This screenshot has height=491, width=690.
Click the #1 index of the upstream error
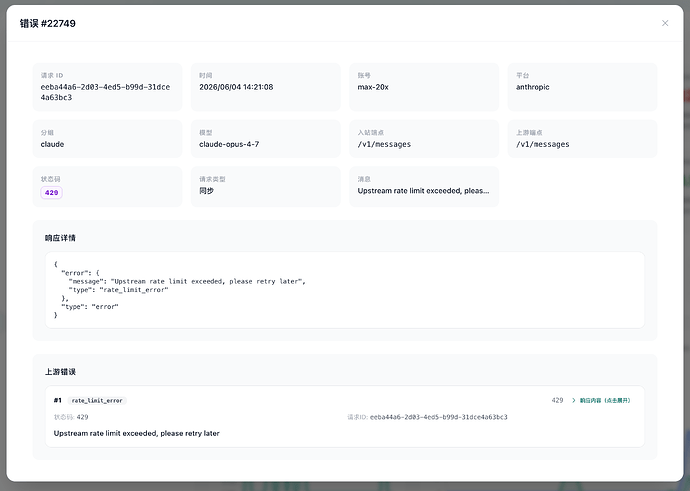58,400
